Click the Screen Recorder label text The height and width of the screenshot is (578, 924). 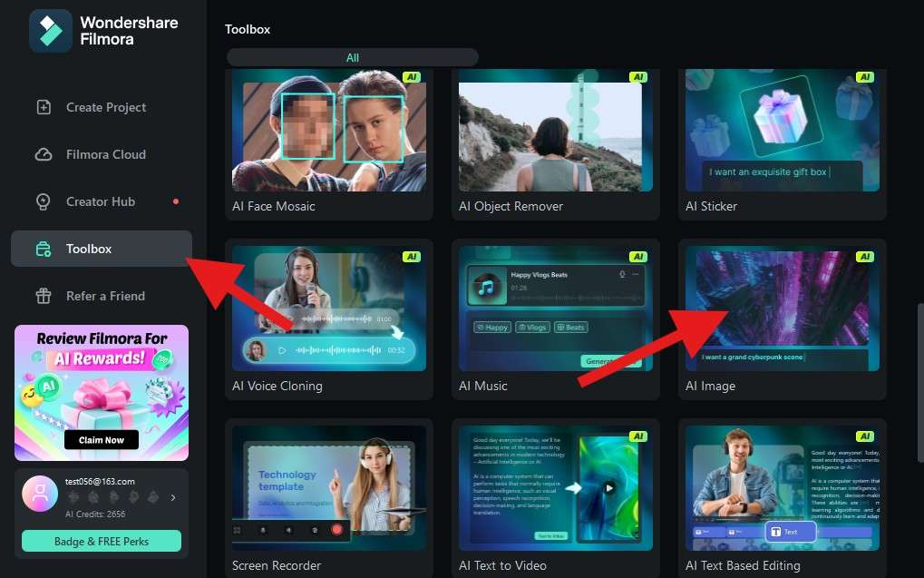coord(277,565)
